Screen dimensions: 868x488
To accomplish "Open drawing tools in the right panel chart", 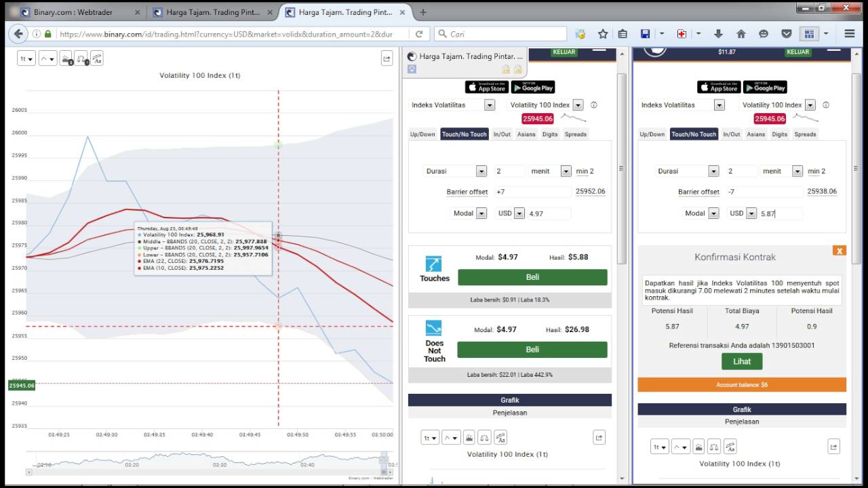I will (730, 447).
